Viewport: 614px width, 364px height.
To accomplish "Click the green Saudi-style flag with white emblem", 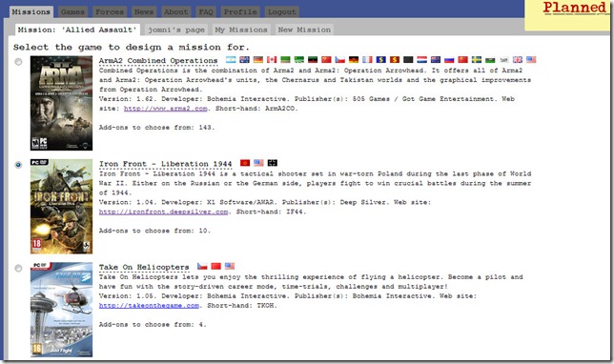I will pos(299,59).
